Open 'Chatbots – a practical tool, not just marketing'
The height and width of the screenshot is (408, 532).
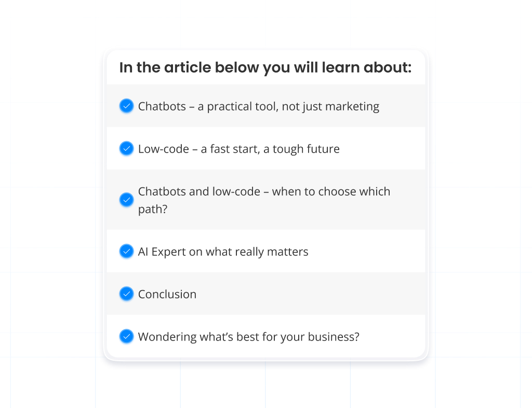tap(259, 106)
